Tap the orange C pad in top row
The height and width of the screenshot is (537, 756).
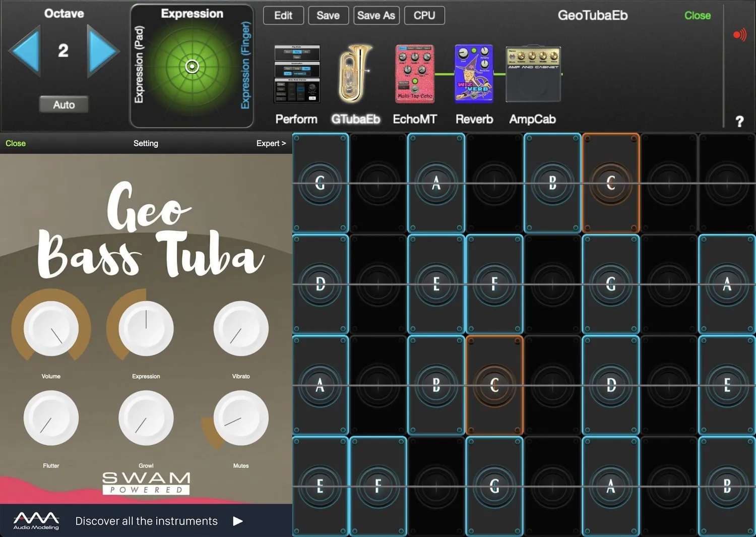coord(611,183)
